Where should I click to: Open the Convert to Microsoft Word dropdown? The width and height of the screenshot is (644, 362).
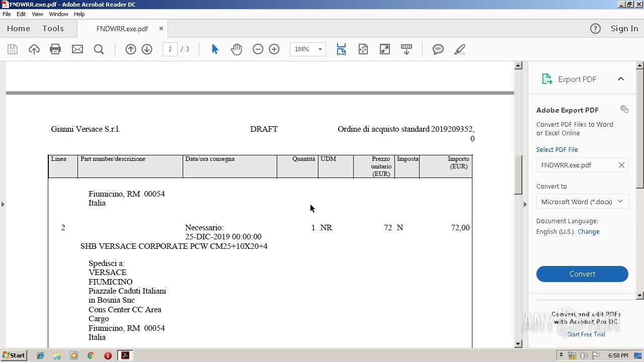(582, 202)
